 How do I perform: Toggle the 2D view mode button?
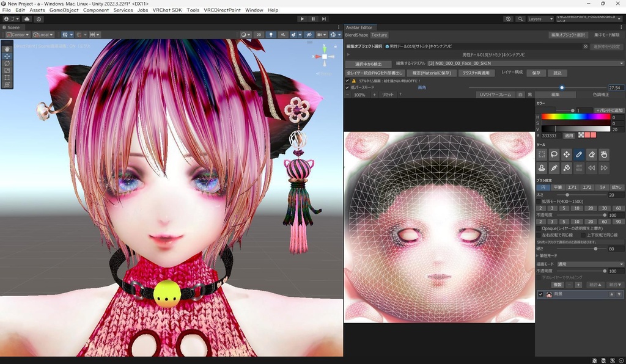259,35
